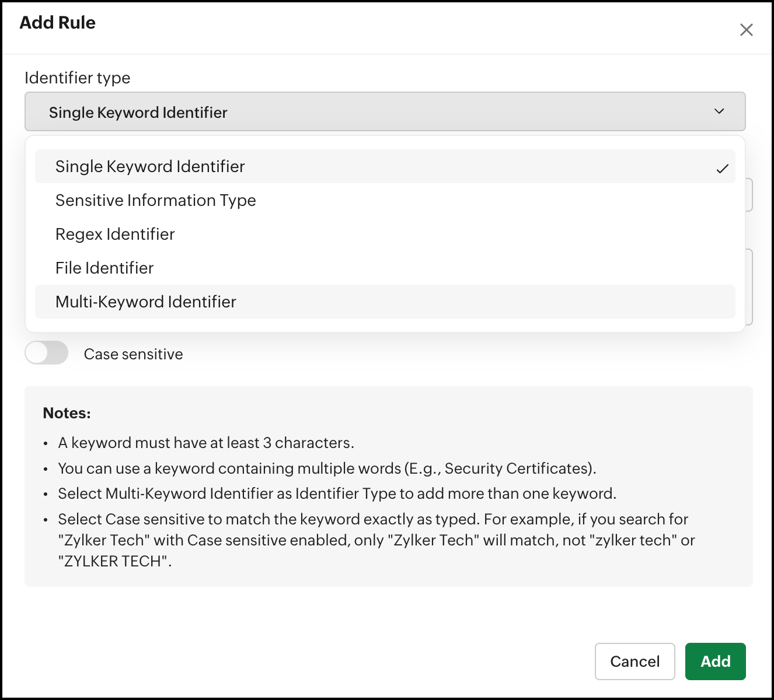Click the chevron in the Identifier type box
Screen dimensions: 774x700
[719, 111]
